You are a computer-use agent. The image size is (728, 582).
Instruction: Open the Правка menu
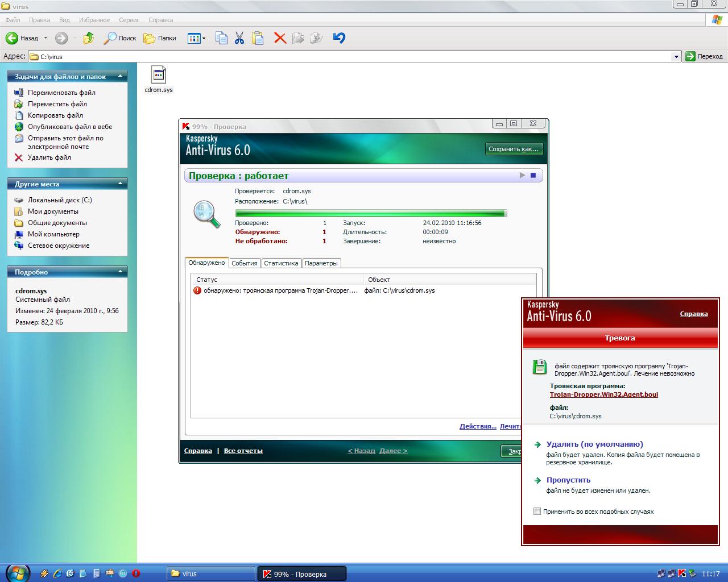pyautogui.click(x=39, y=20)
